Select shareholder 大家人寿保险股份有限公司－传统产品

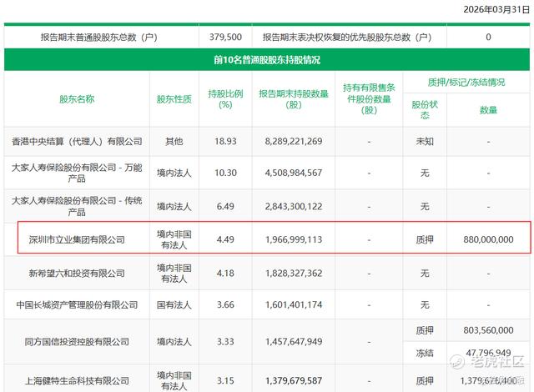77,206
